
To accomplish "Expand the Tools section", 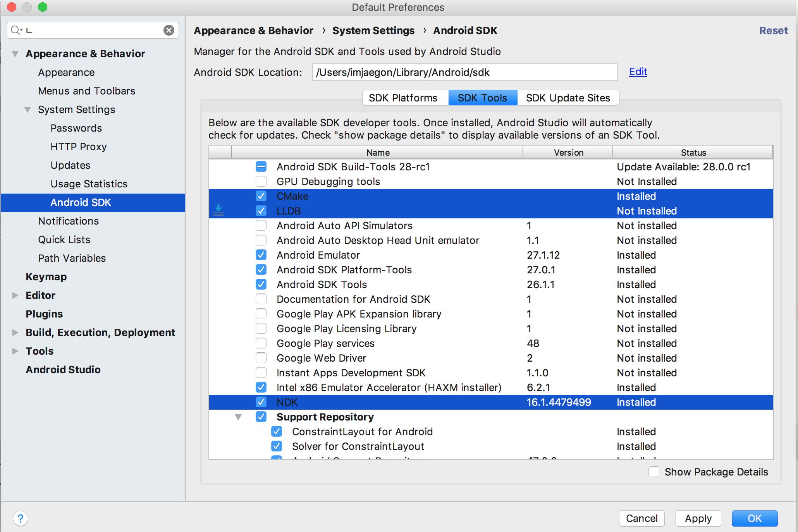I will pos(15,351).
